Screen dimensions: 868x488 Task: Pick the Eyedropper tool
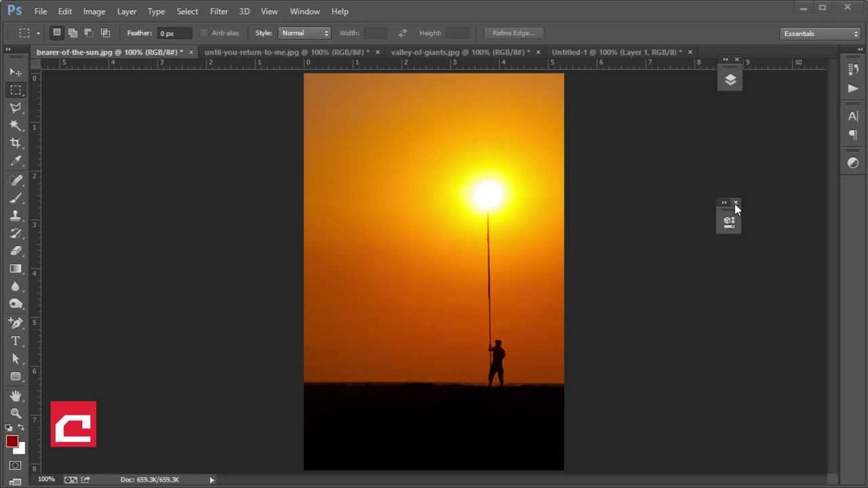pos(16,161)
